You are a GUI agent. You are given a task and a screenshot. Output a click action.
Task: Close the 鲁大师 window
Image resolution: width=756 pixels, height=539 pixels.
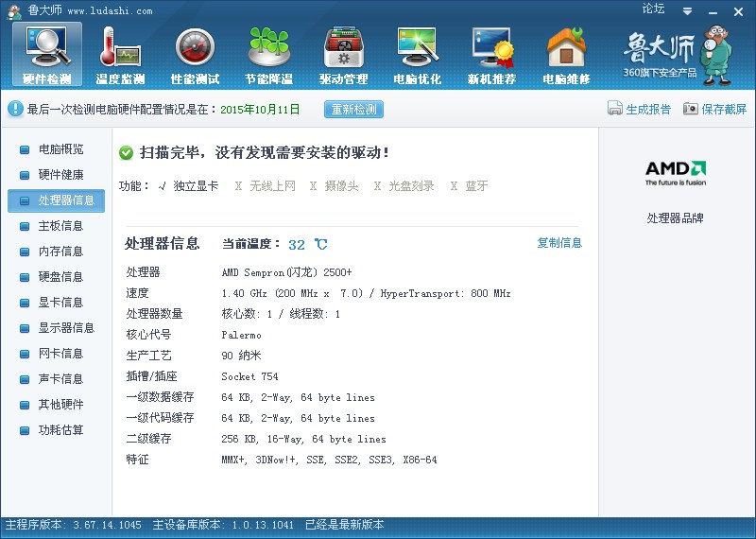pyautogui.click(x=738, y=12)
